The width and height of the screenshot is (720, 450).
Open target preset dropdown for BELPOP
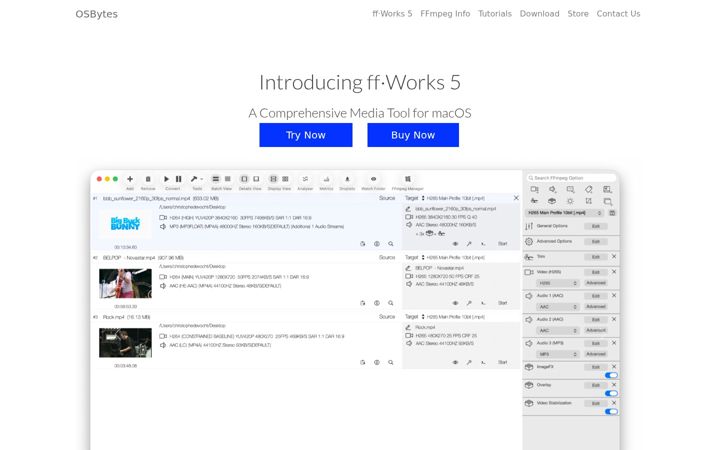click(453, 258)
